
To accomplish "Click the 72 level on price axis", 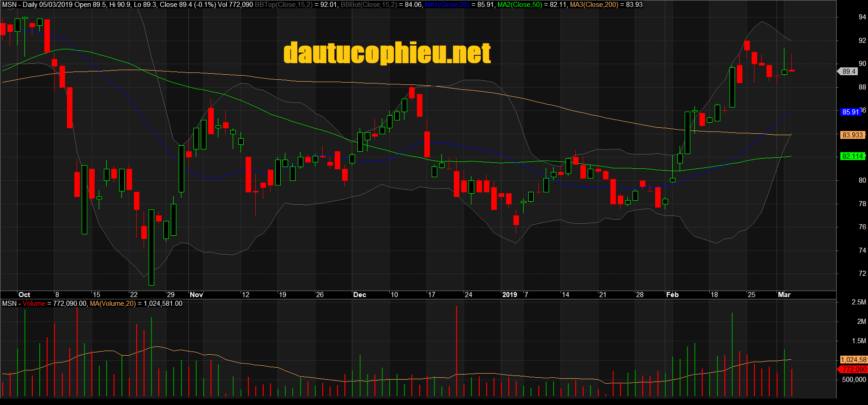I will coord(862,274).
